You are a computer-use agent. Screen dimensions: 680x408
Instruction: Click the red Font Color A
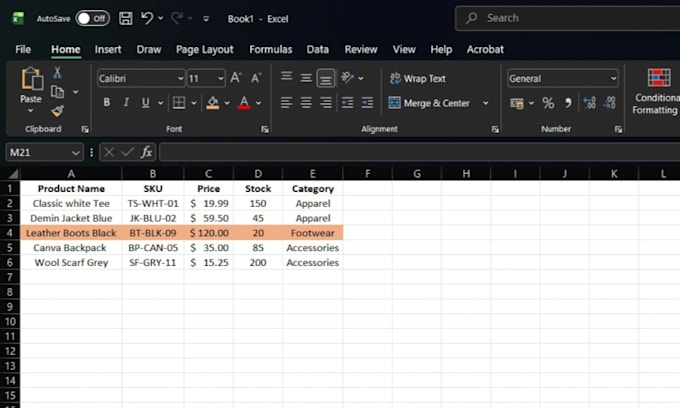point(244,103)
